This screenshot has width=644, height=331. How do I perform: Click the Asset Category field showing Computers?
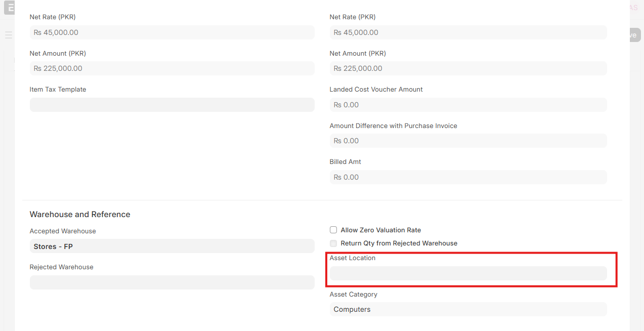pos(468,309)
